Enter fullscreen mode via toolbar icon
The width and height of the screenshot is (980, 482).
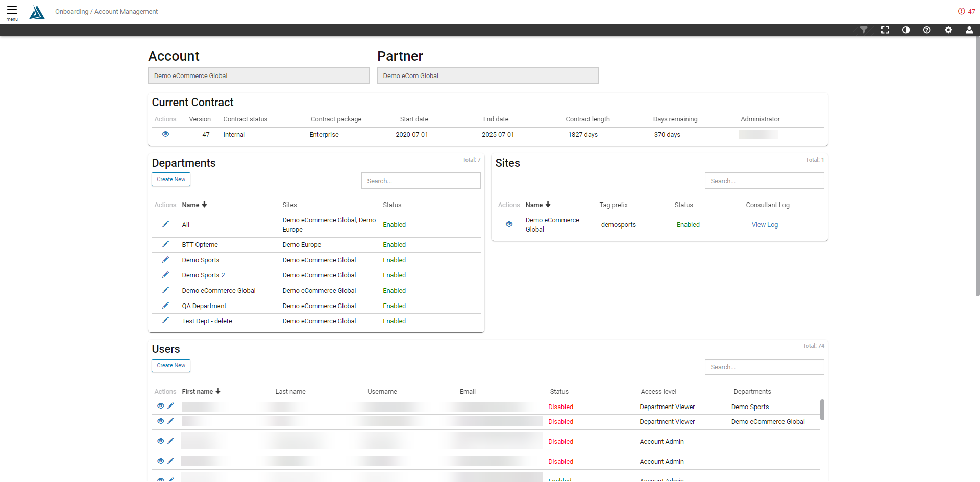pos(885,30)
